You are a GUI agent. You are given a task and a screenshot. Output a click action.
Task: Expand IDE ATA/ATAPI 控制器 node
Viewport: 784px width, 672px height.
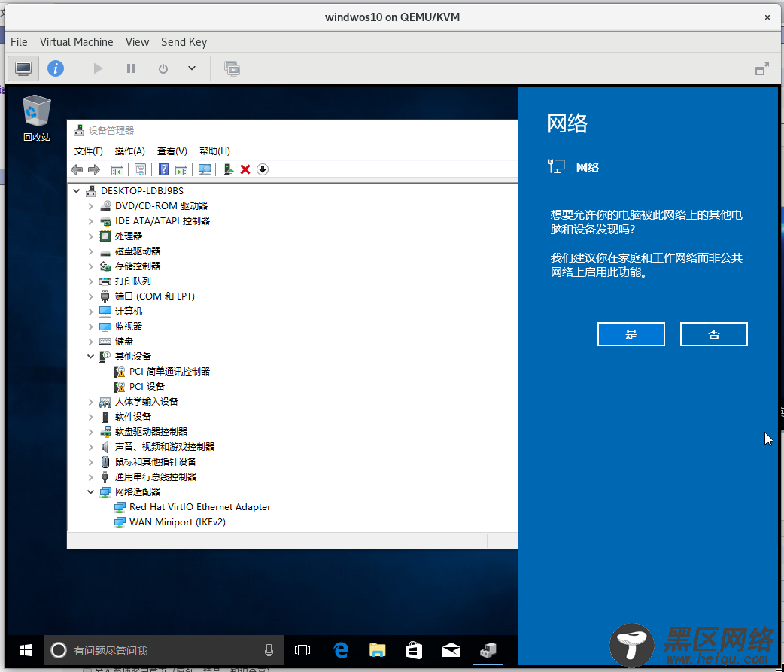point(90,221)
